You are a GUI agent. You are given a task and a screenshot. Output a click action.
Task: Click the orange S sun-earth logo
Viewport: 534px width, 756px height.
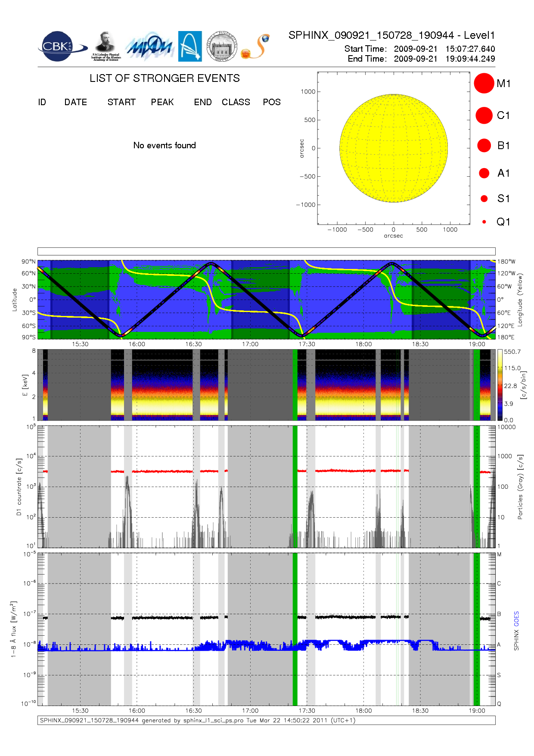(255, 47)
